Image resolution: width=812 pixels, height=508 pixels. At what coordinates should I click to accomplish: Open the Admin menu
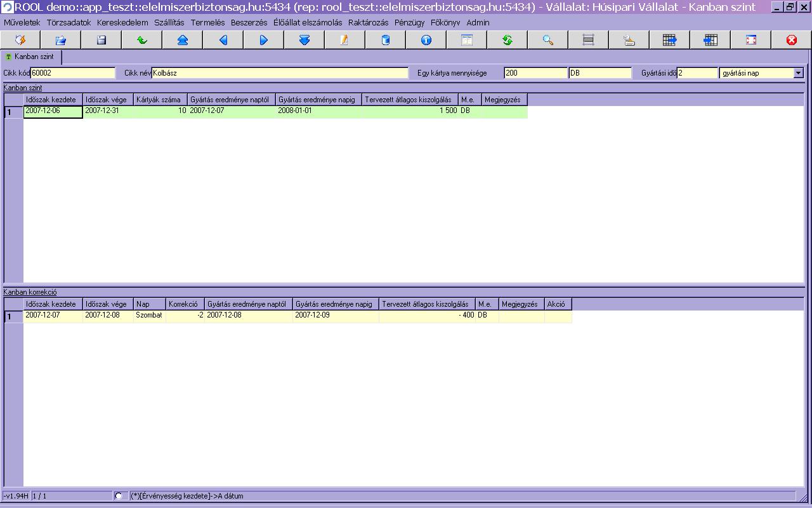(x=478, y=22)
